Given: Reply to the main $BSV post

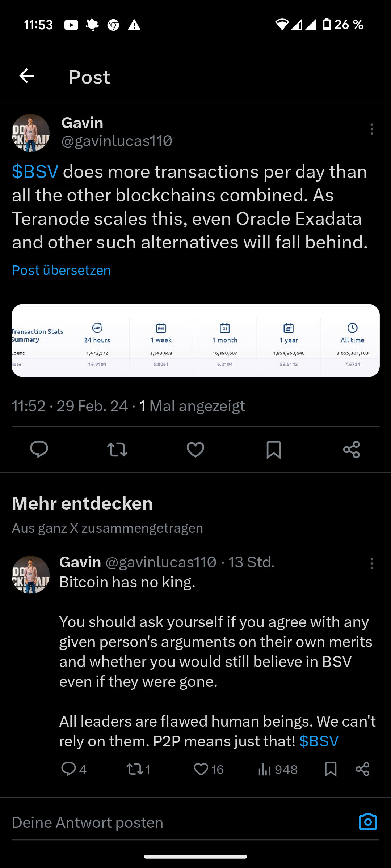Looking at the screenshot, I should 39,450.
